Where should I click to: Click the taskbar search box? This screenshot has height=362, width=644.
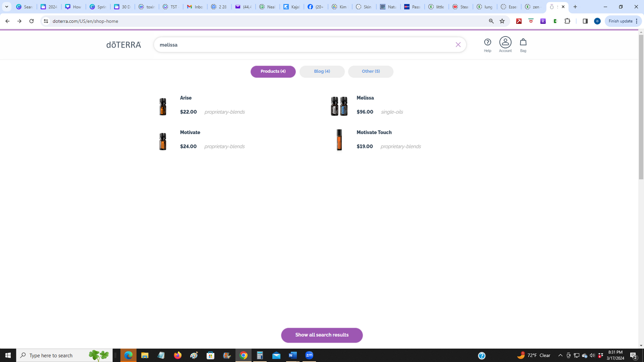coord(64,355)
